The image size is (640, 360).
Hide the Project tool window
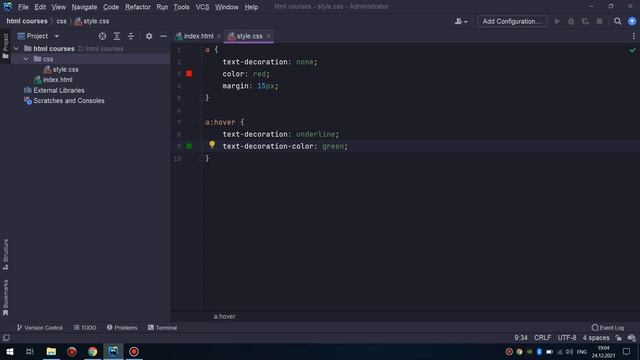tap(163, 36)
